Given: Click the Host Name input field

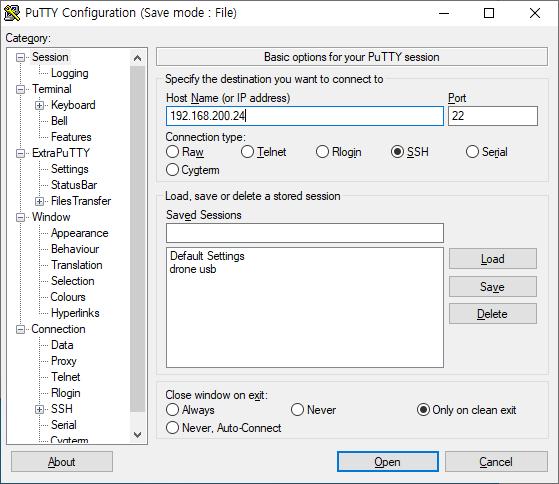Looking at the screenshot, I should [x=305, y=116].
